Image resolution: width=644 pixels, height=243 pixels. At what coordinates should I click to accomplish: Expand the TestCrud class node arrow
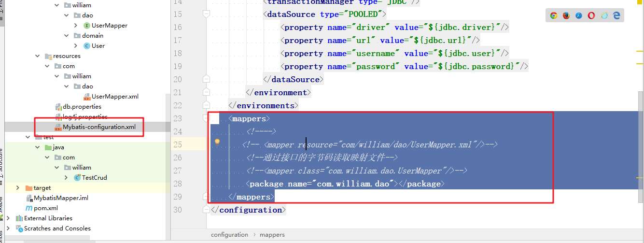click(66, 178)
